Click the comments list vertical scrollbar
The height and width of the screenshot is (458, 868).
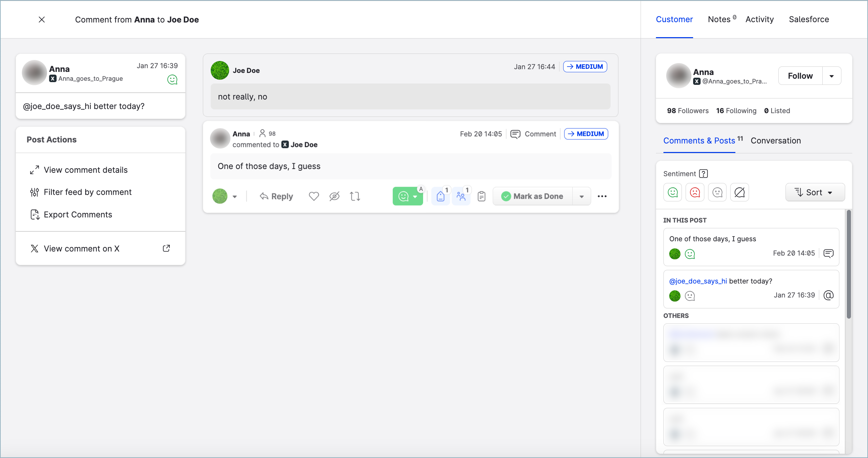point(849,264)
